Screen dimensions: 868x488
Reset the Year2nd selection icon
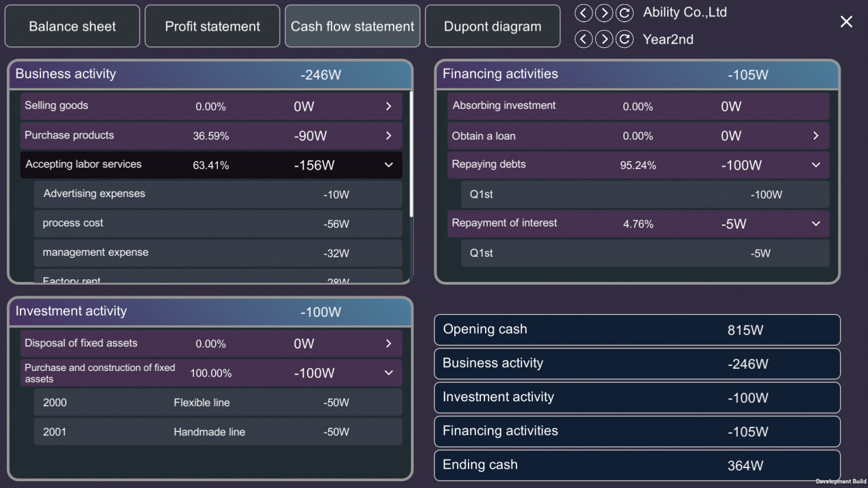click(624, 39)
